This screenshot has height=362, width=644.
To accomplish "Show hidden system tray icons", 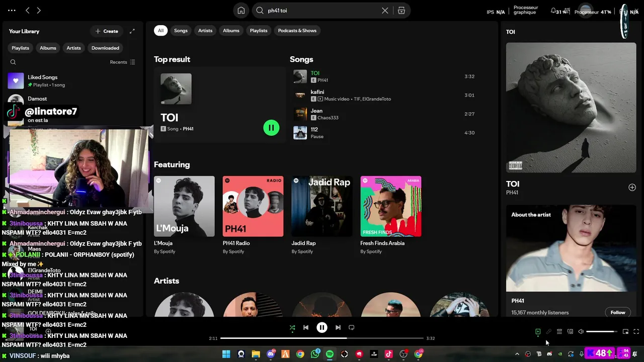I will [x=517, y=354].
